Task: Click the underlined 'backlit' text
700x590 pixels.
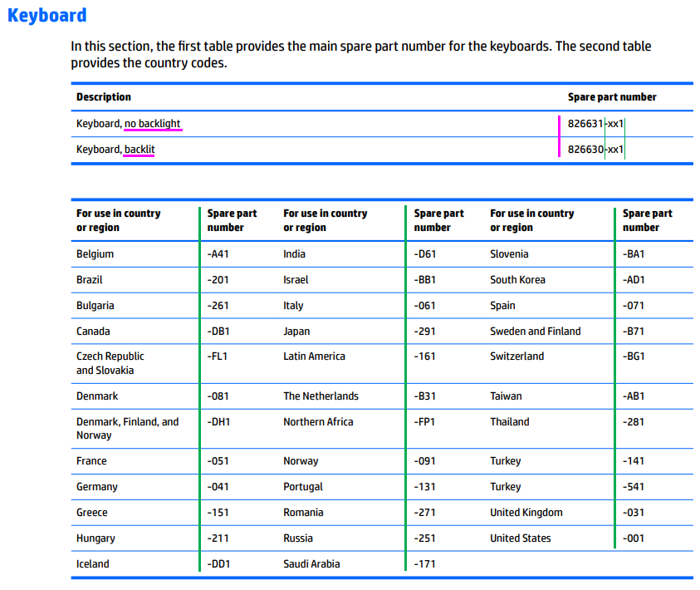Action: [140, 150]
